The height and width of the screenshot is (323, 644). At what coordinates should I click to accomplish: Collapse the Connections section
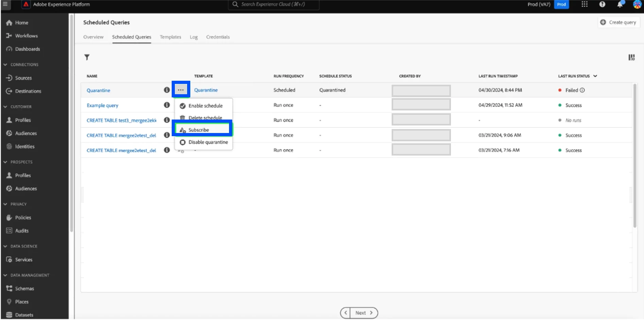pyautogui.click(x=5, y=65)
